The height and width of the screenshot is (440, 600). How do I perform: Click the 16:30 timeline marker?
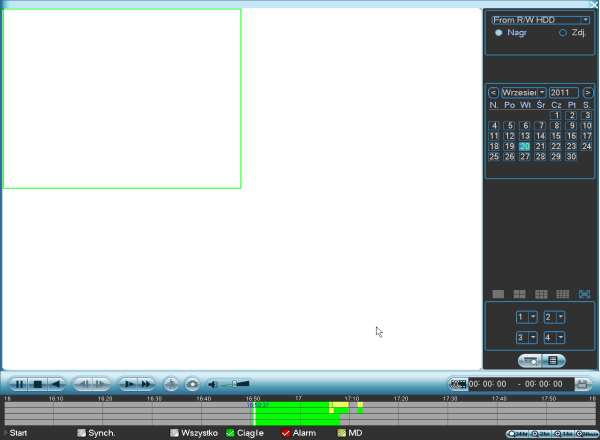154,399
